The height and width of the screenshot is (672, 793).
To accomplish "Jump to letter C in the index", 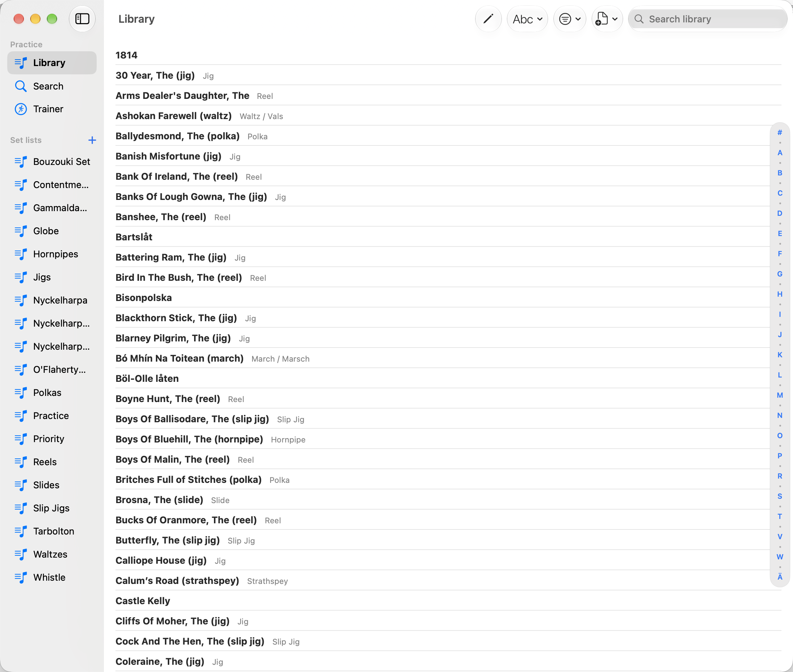I will (x=780, y=193).
